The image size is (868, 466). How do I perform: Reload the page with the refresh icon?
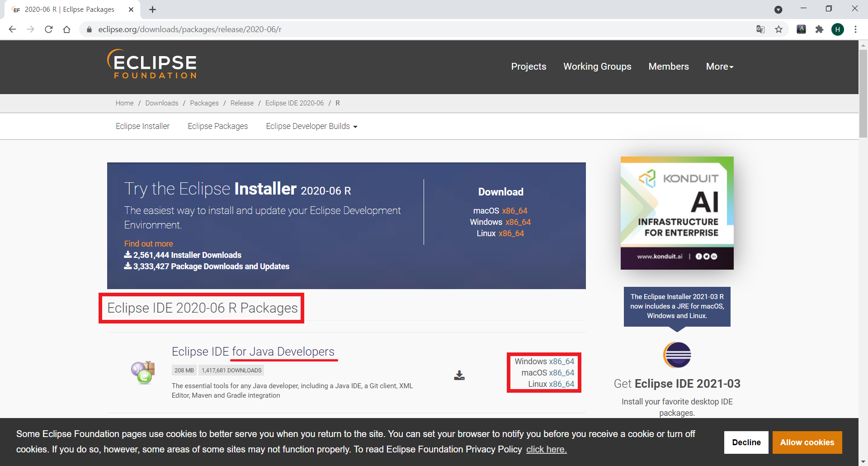click(x=49, y=29)
